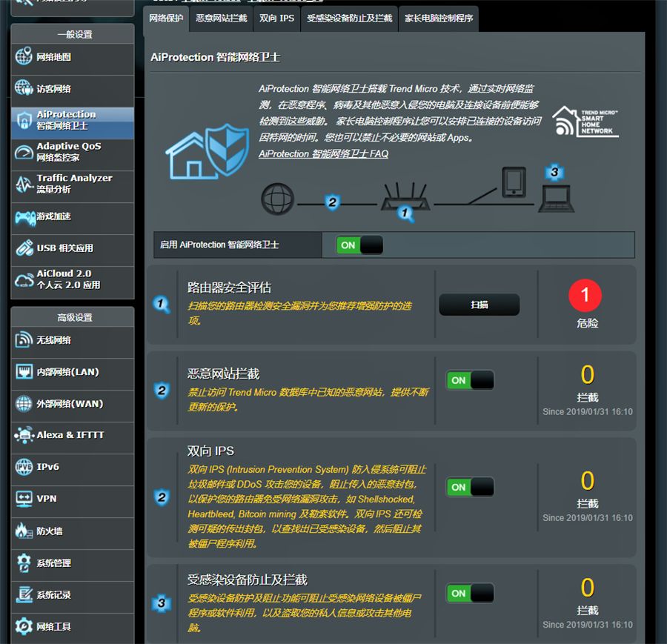Viewport: 667px width, 644px height.
Task: Toggle 双向 IPS ON switch
Action: (470, 487)
